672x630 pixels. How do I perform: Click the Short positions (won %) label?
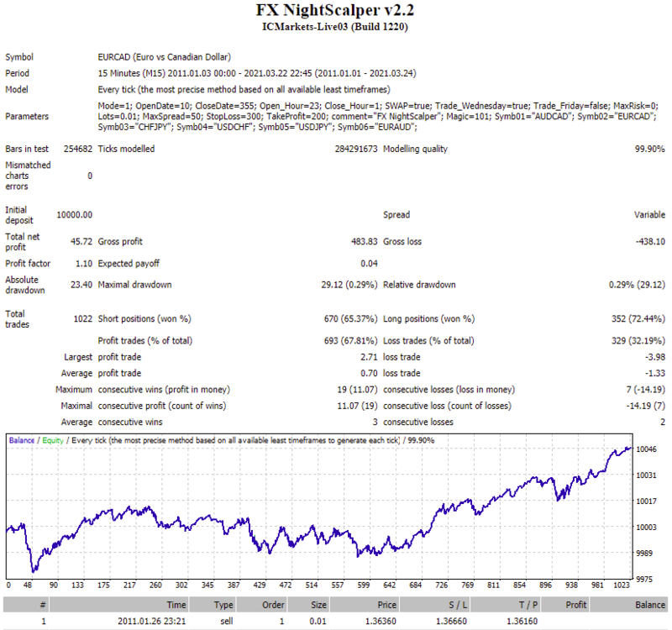(144, 319)
